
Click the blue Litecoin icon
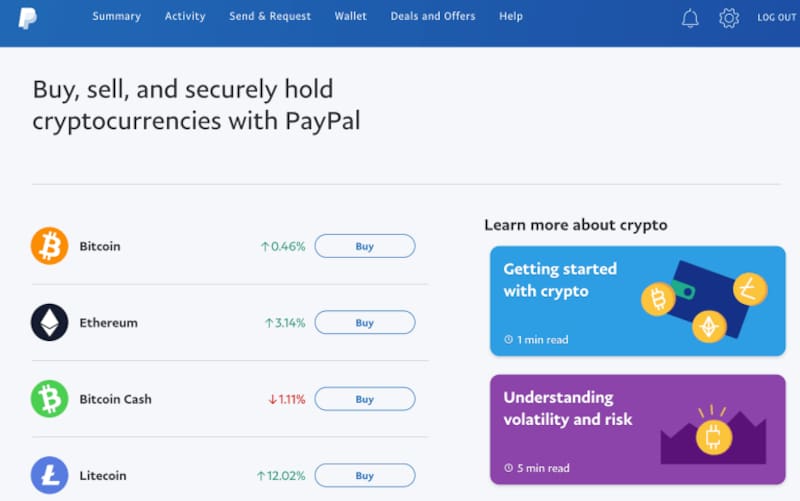pos(49,475)
